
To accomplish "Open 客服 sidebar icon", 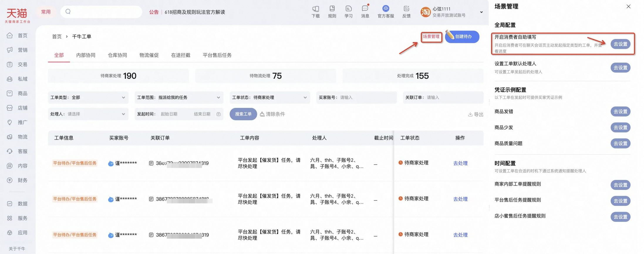I will [10, 151].
